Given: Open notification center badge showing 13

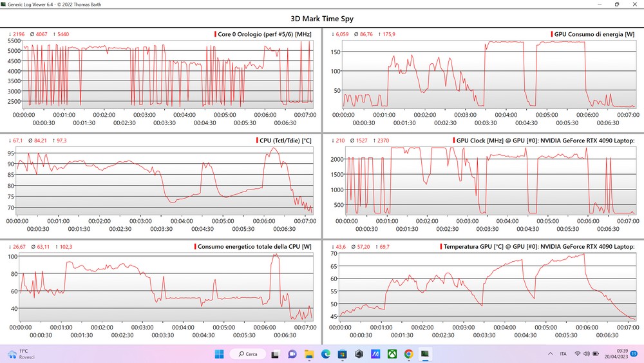Looking at the screenshot, I should (x=634, y=354).
